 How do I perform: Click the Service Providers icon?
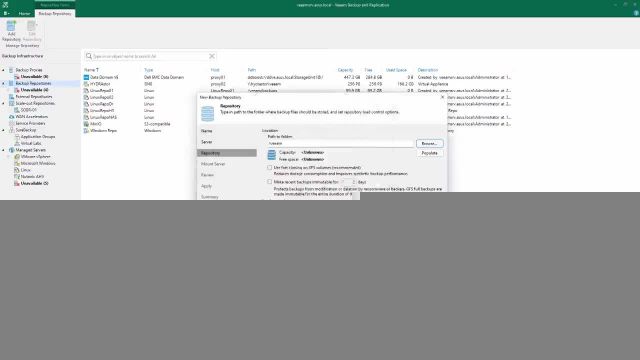tap(11, 123)
